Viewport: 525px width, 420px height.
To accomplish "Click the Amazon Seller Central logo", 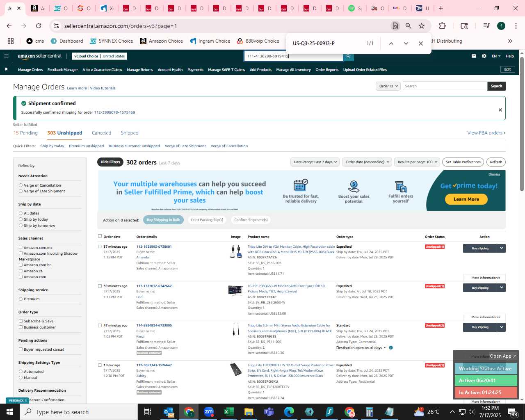I will (x=40, y=56).
